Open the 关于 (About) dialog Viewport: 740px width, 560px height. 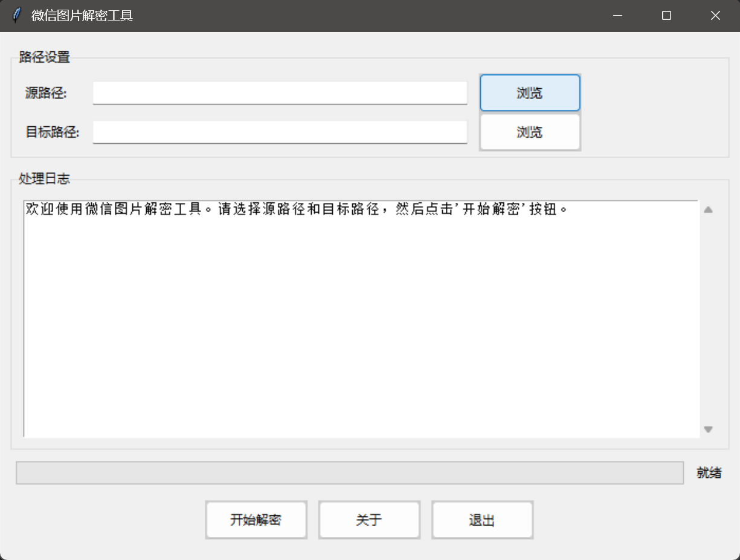[368, 520]
